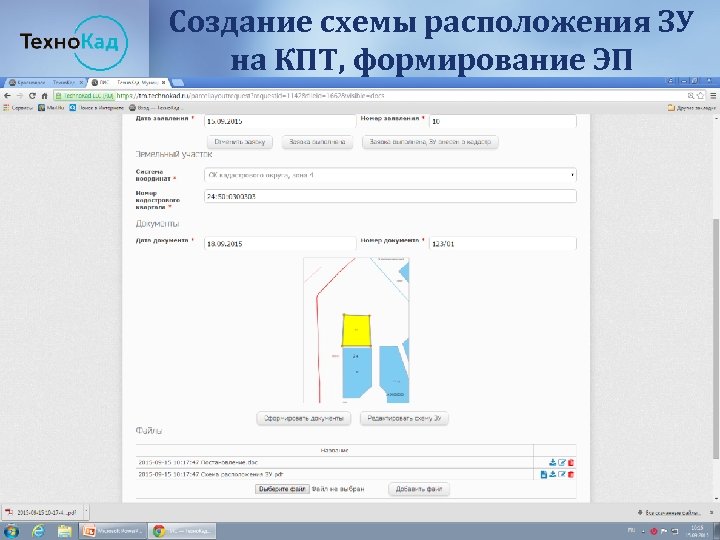
Task: Open a new browser tab
Action: point(177,83)
